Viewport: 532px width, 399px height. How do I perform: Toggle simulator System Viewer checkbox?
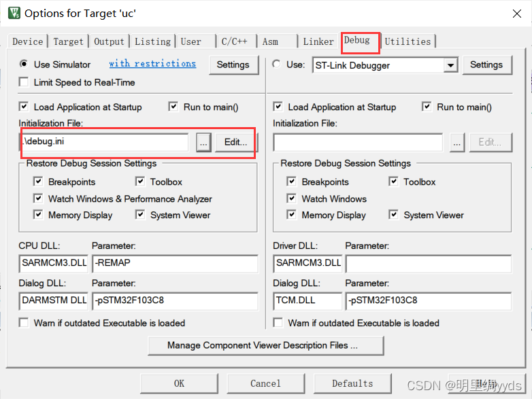coord(139,215)
